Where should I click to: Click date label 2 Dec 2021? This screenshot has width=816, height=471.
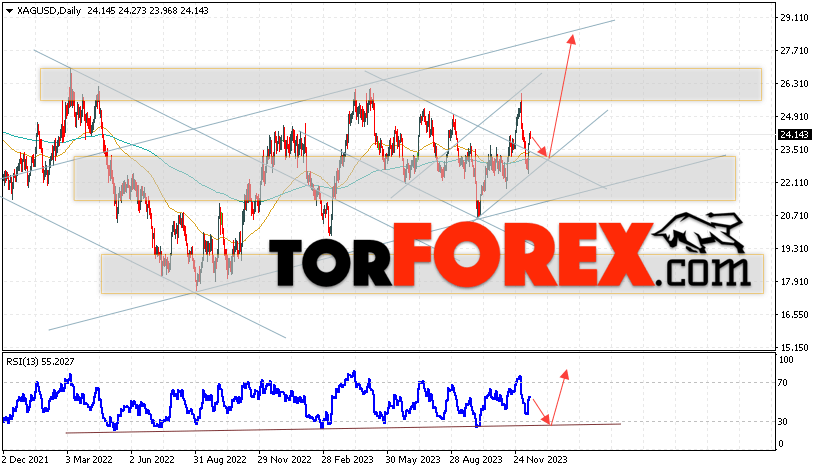tap(25, 460)
